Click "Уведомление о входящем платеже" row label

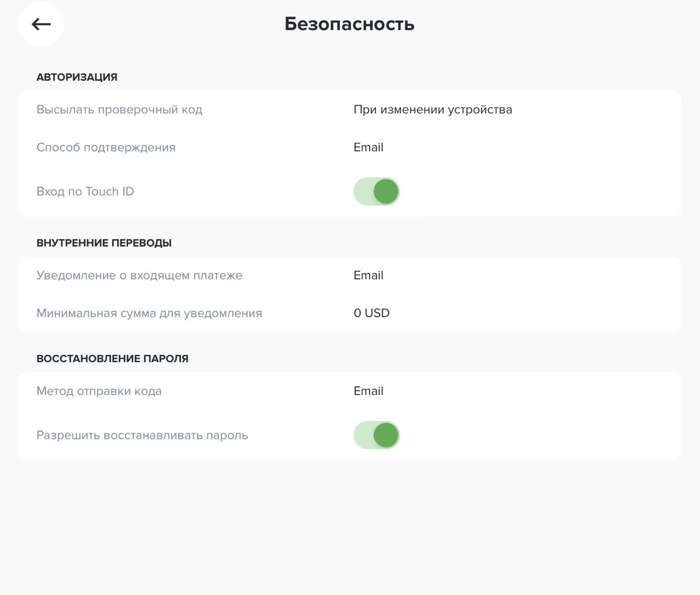point(139,275)
